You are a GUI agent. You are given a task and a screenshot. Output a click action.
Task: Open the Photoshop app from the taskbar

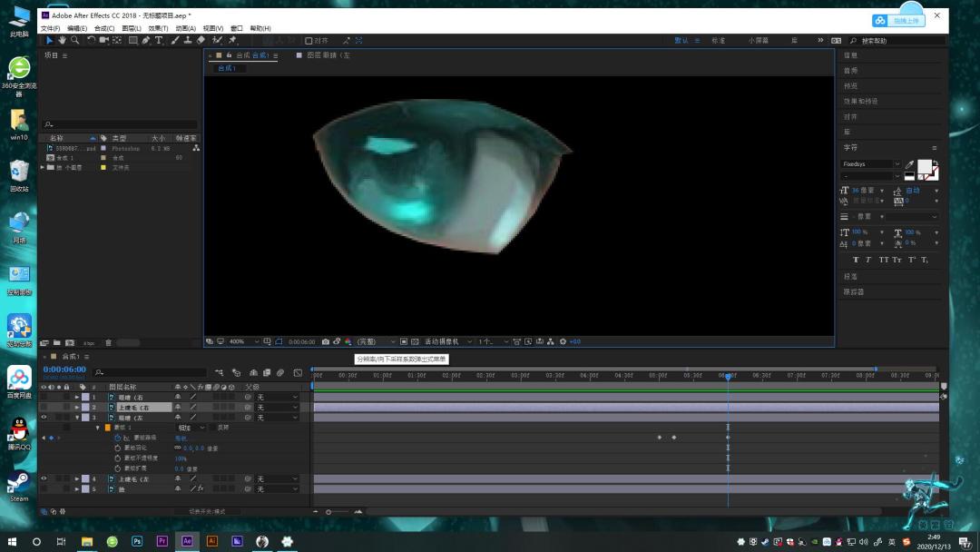click(x=137, y=541)
